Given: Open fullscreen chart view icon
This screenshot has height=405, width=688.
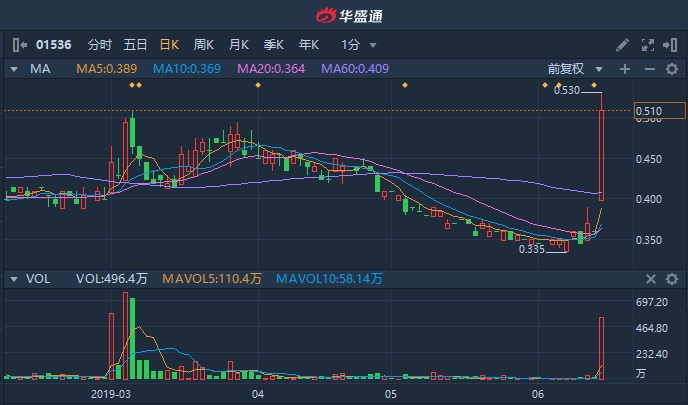Looking at the screenshot, I should click(x=648, y=45).
